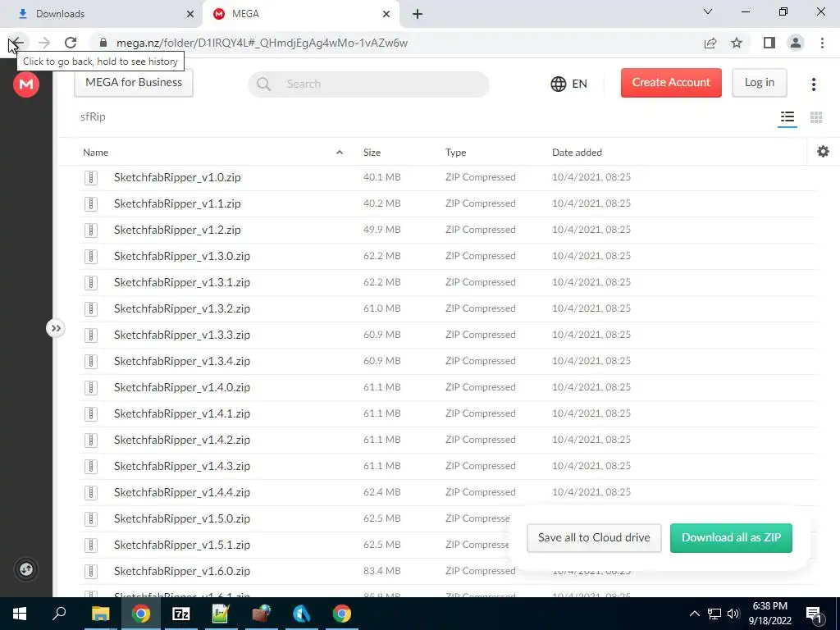Switch to list view
Image resolution: width=840 pixels, height=630 pixels.
[787, 116]
